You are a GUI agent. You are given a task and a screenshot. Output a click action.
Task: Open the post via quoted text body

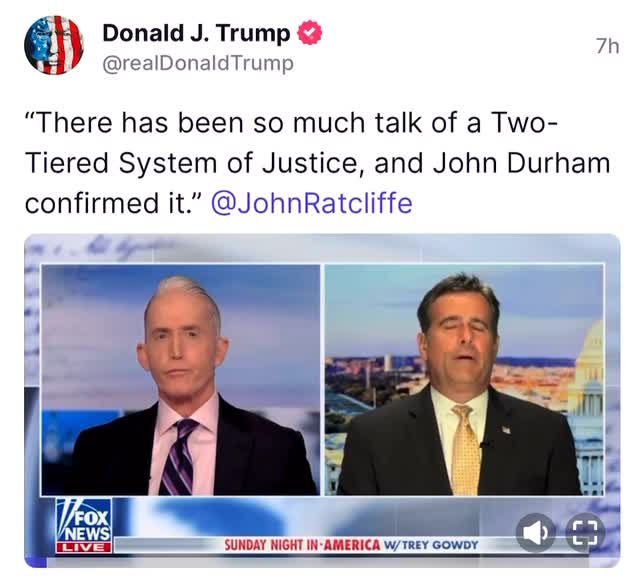(318, 163)
